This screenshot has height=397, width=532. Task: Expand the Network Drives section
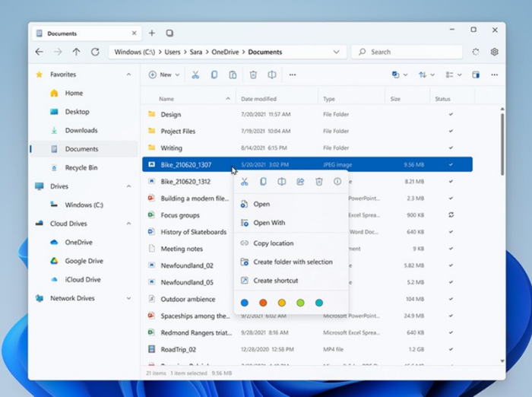tap(128, 298)
